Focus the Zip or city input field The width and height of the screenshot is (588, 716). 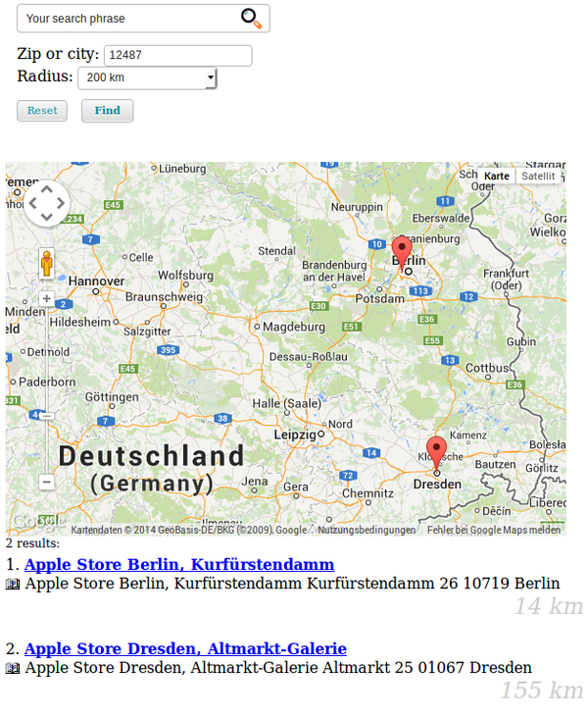177,55
